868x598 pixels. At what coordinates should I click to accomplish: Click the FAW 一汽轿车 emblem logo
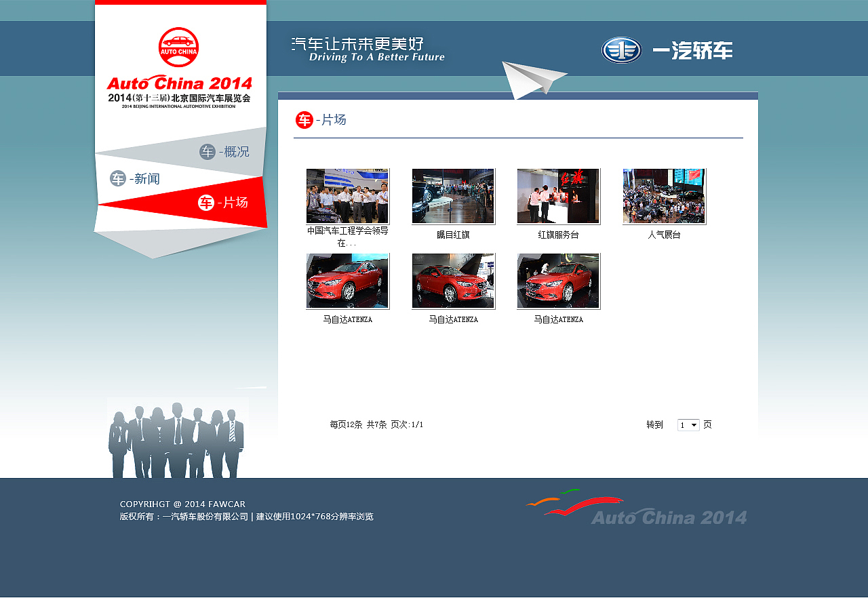pyautogui.click(x=621, y=50)
